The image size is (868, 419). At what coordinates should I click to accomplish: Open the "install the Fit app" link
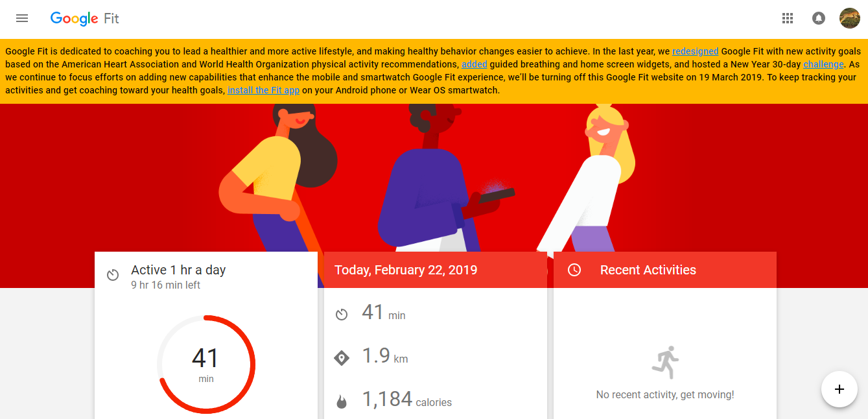pyautogui.click(x=263, y=90)
